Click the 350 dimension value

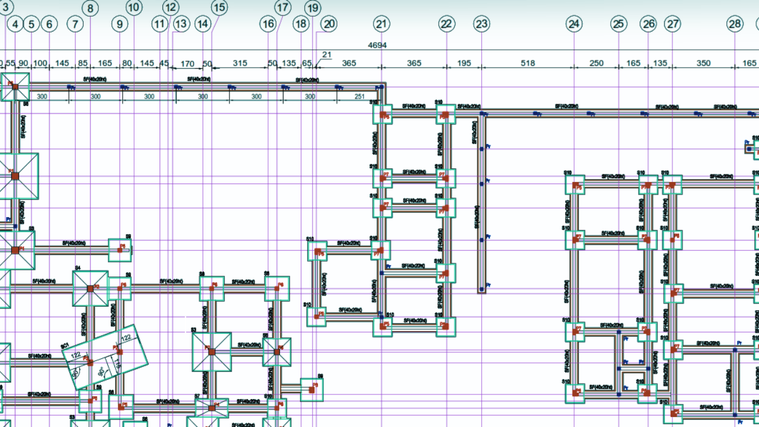point(703,63)
